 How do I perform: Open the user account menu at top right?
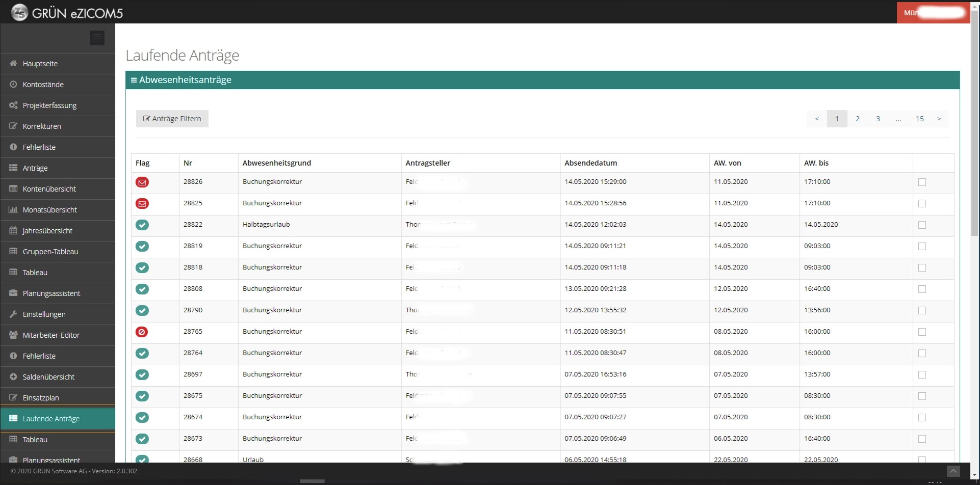pyautogui.click(x=933, y=13)
